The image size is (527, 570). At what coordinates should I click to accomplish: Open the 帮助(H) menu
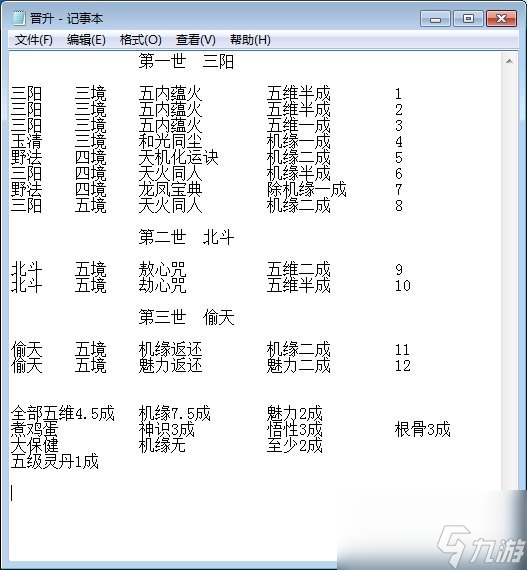(x=250, y=40)
